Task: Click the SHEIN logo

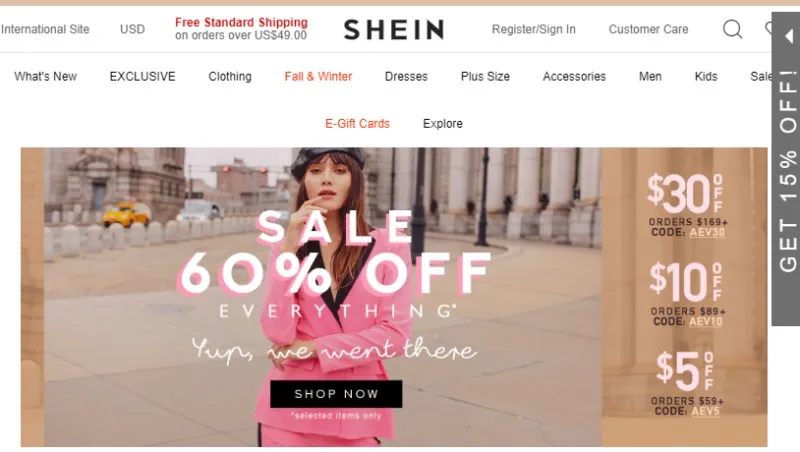Action: pos(394,30)
